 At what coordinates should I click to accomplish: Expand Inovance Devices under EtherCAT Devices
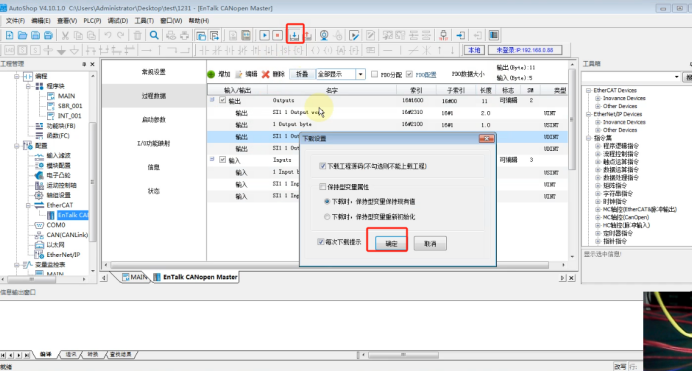click(x=598, y=98)
